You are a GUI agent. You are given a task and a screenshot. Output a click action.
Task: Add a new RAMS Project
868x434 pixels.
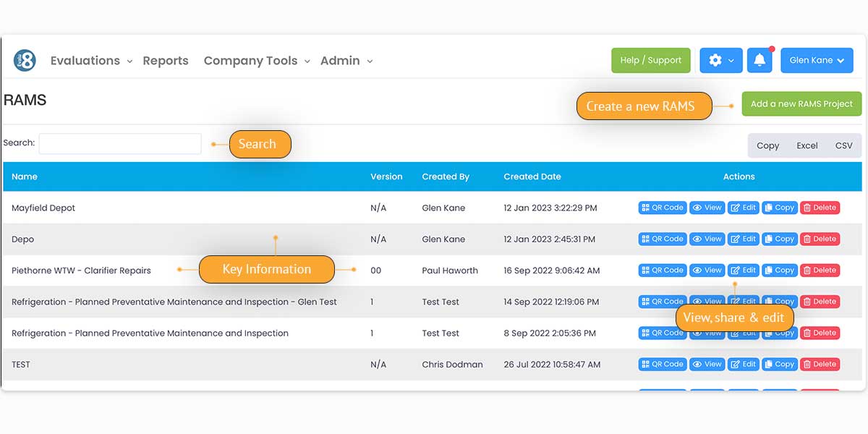(801, 103)
